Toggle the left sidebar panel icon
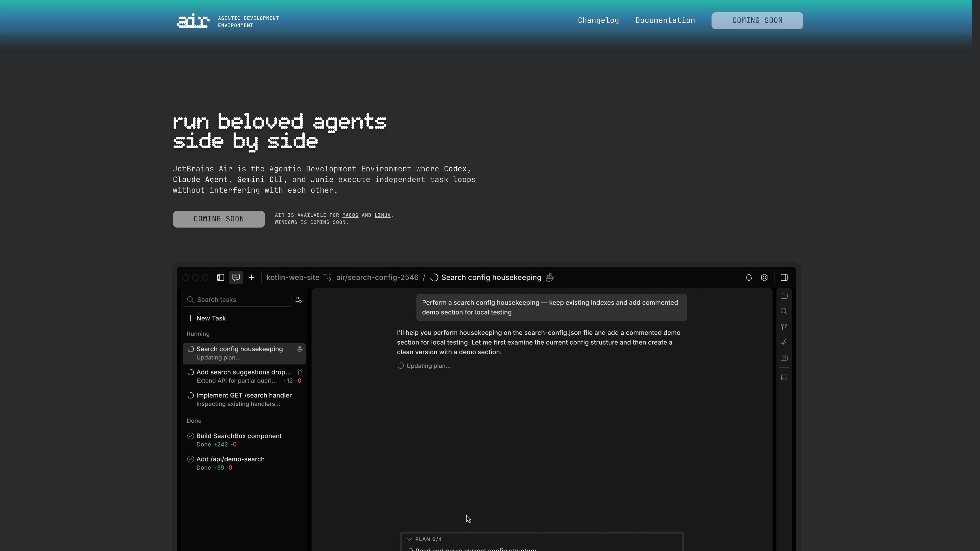The image size is (980, 551). [x=221, y=278]
